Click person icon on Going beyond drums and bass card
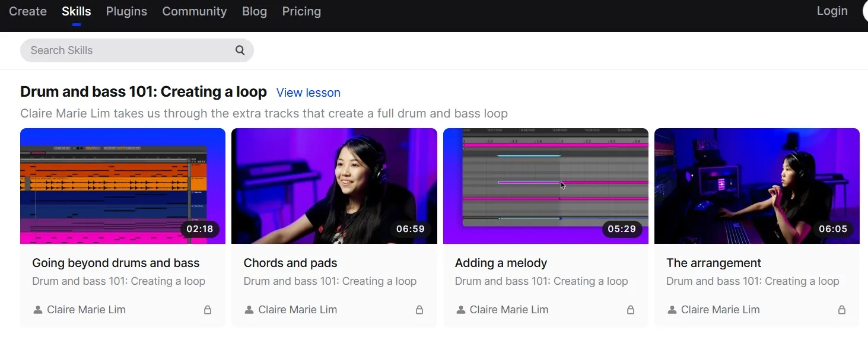 tap(37, 310)
